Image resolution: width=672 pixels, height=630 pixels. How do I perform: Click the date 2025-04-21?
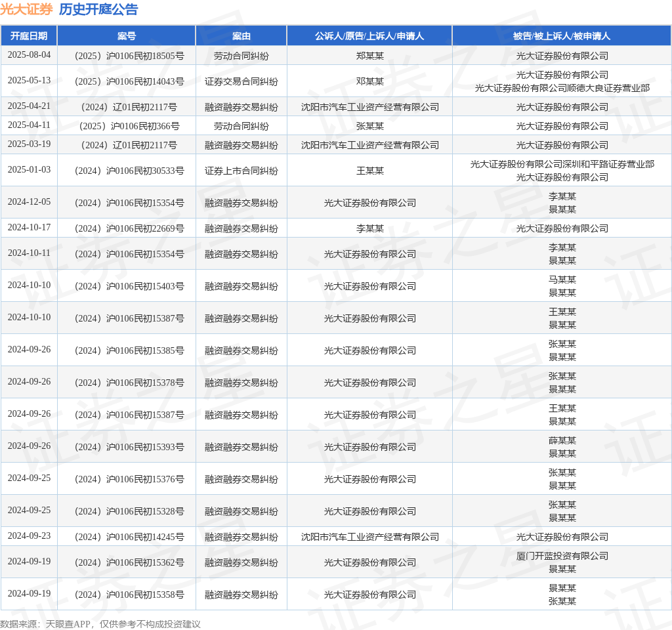[29, 106]
